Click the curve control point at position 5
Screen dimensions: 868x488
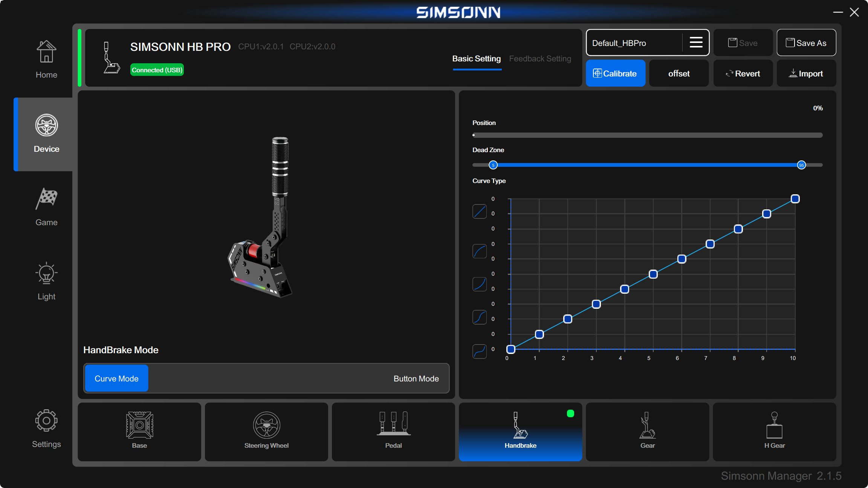[x=653, y=274]
